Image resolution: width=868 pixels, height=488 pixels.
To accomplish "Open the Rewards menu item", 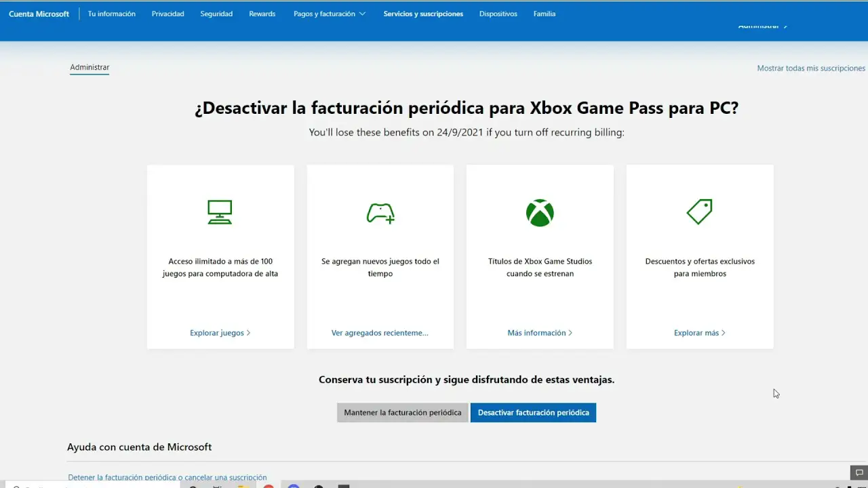I will [x=262, y=14].
